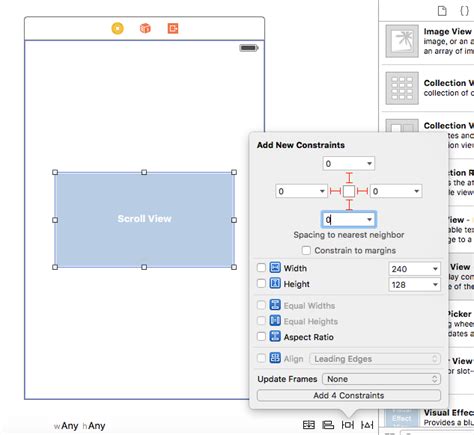The height and width of the screenshot is (435, 474).
Task: Open the top spacing value dropdown arrow
Action: (x=369, y=164)
